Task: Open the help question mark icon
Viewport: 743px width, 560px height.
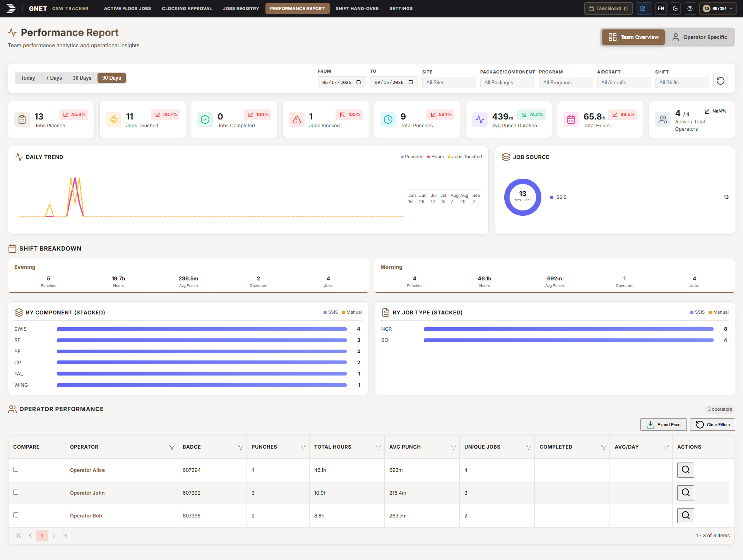Action: point(690,9)
